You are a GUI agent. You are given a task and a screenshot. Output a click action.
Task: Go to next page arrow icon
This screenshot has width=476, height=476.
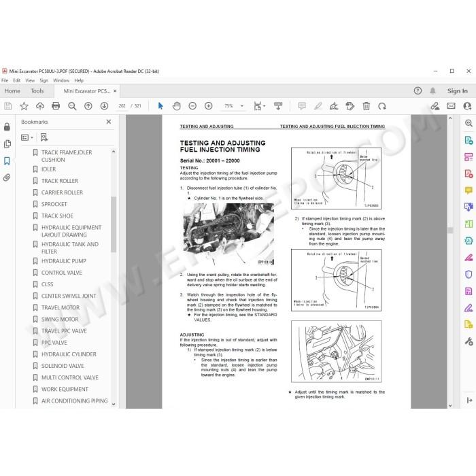[x=105, y=106]
